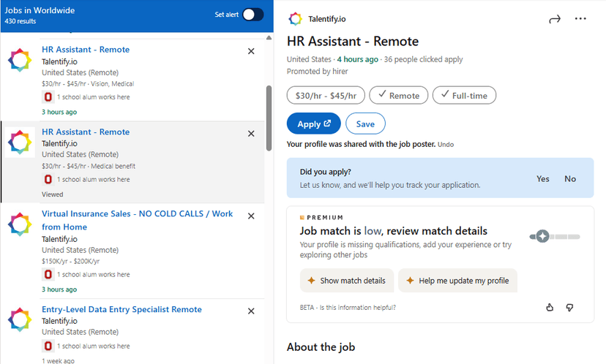606x364 pixels.
Task: Toggle the Set alert switch
Action: [252, 15]
